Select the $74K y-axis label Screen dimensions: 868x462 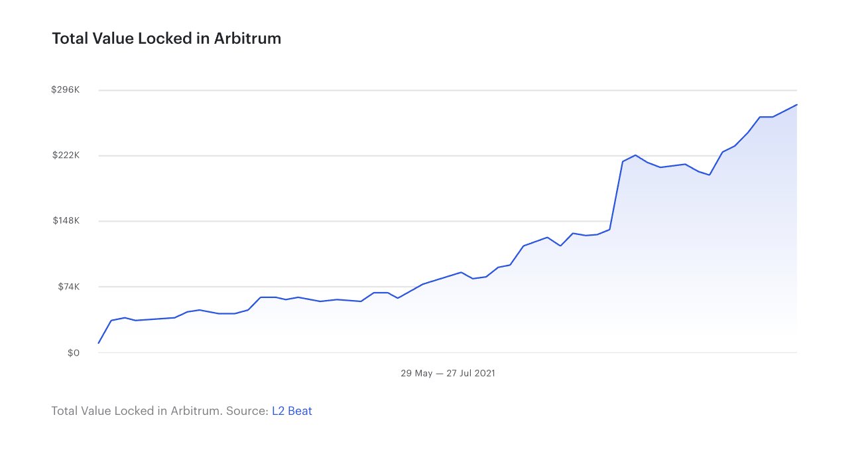(x=68, y=287)
